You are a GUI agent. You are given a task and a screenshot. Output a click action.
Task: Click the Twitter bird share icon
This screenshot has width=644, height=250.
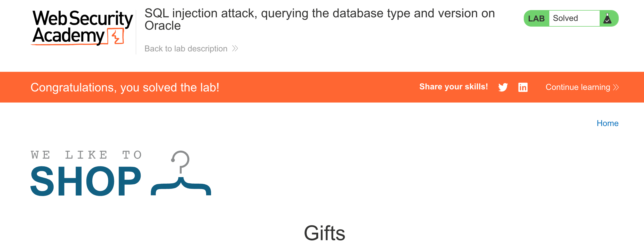[x=503, y=87]
